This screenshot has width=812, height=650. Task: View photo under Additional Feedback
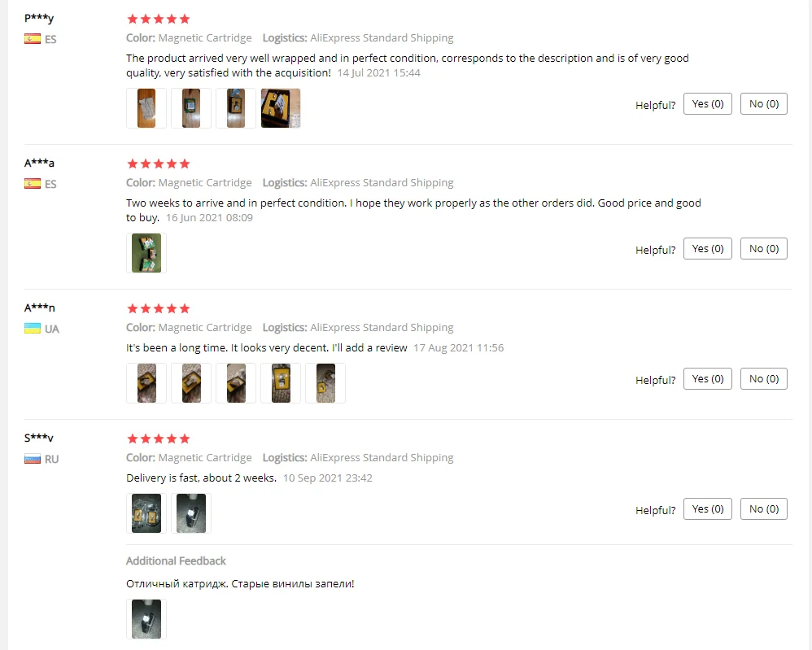pos(146,619)
